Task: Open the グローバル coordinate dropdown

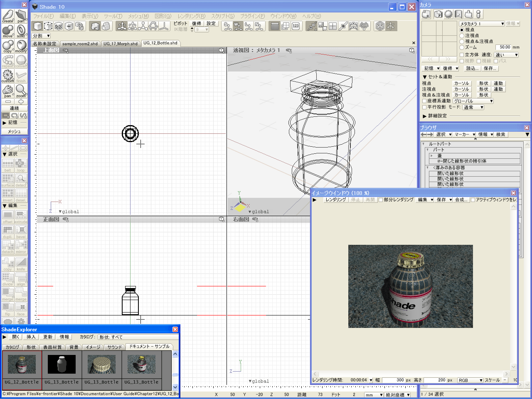Action: pyautogui.click(x=473, y=101)
